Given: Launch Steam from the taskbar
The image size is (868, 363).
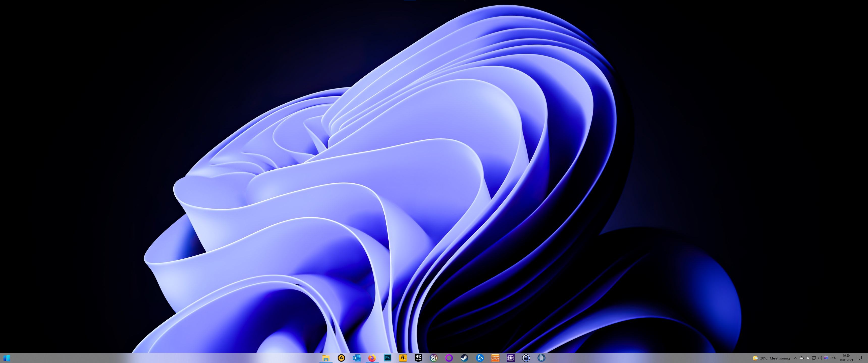Looking at the screenshot, I should coord(464,358).
